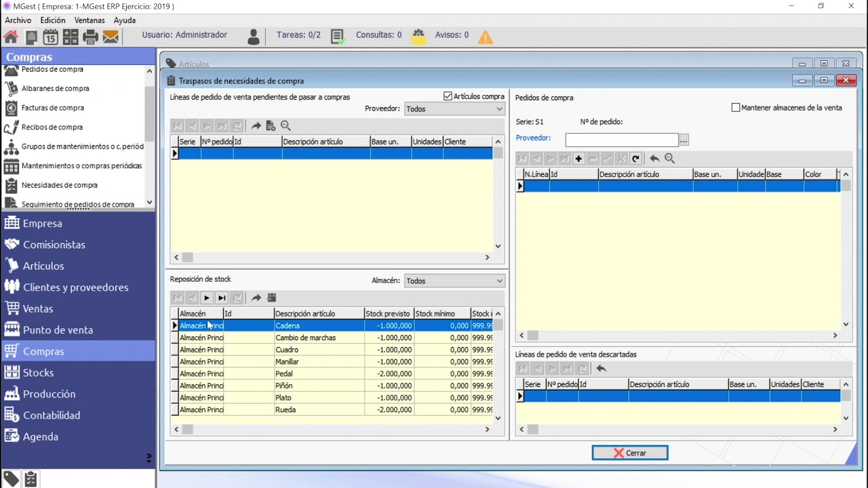This screenshot has width=868, height=488.
Task: Open the Edición menu
Action: (x=53, y=20)
